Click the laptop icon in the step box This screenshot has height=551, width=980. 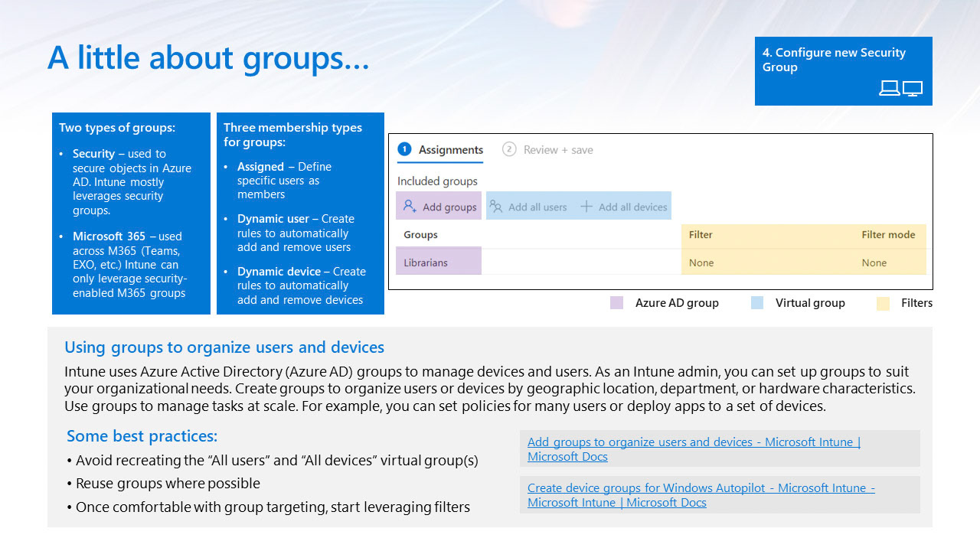click(889, 88)
